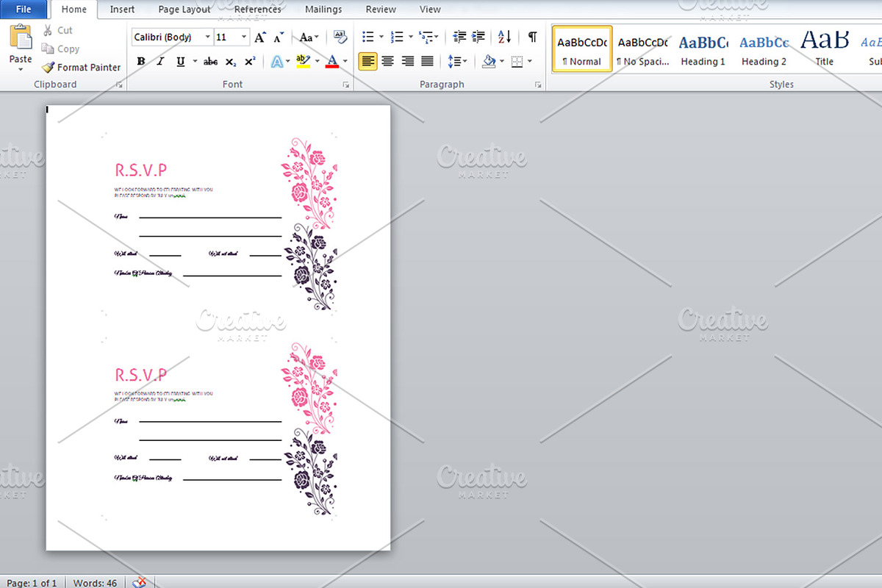Open the File tab

pos(24,10)
